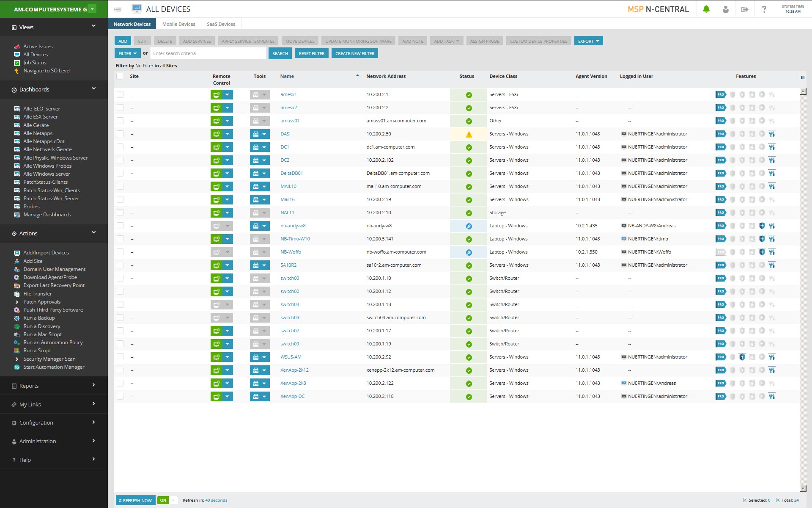
Task: Click shield feature icon for NB-Timo-W10
Action: tap(762, 239)
